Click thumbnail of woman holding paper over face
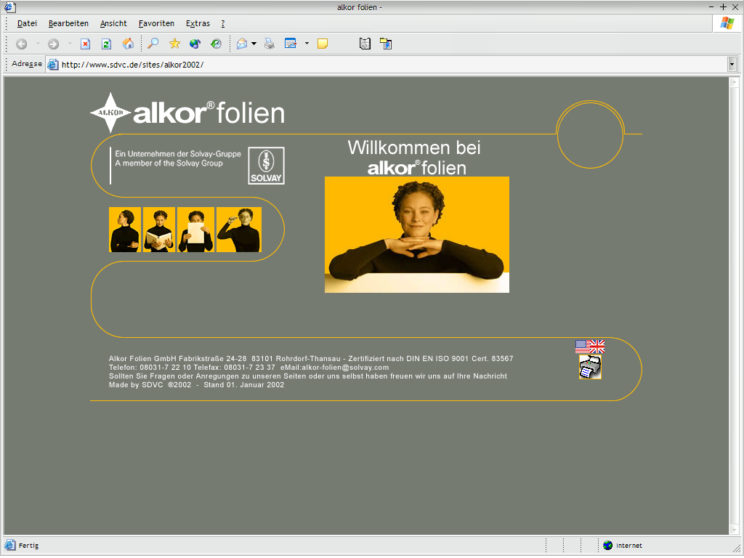 tap(195, 230)
